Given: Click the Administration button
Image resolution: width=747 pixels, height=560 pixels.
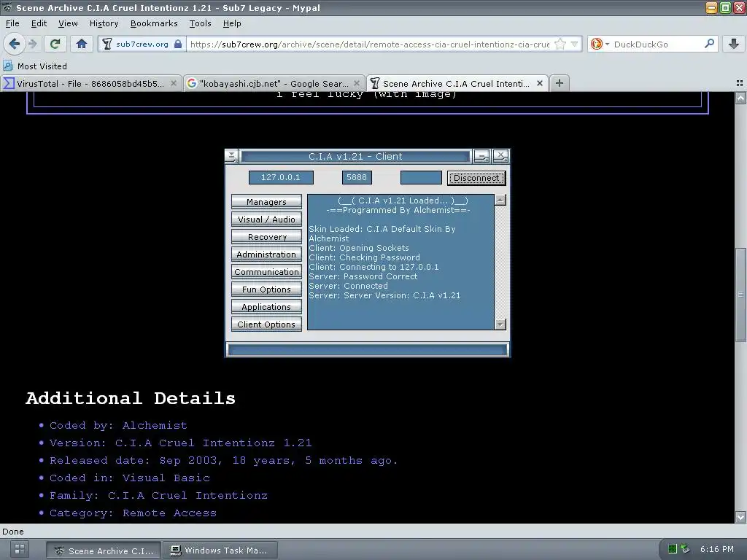Looking at the screenshot, I should click(x=266, y=254).
